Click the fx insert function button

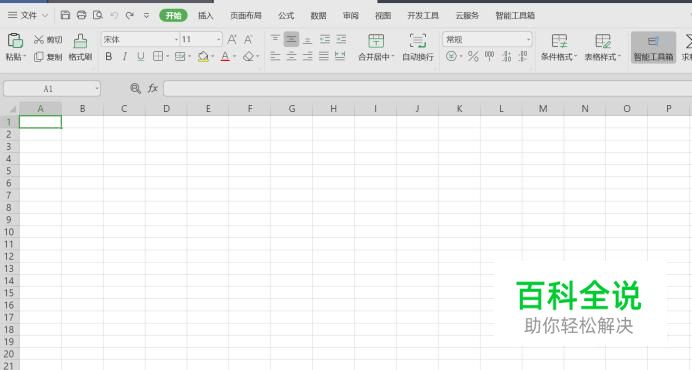click(153, 89)
